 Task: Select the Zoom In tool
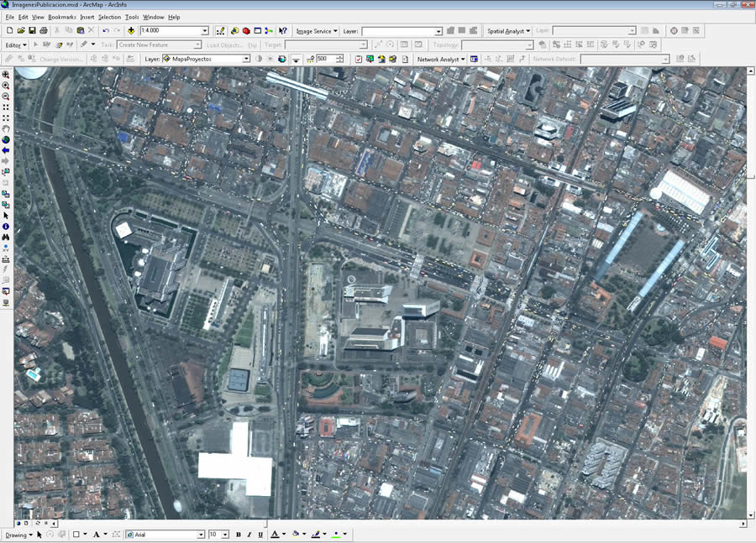pyautogui.click(x=6, y=75)
